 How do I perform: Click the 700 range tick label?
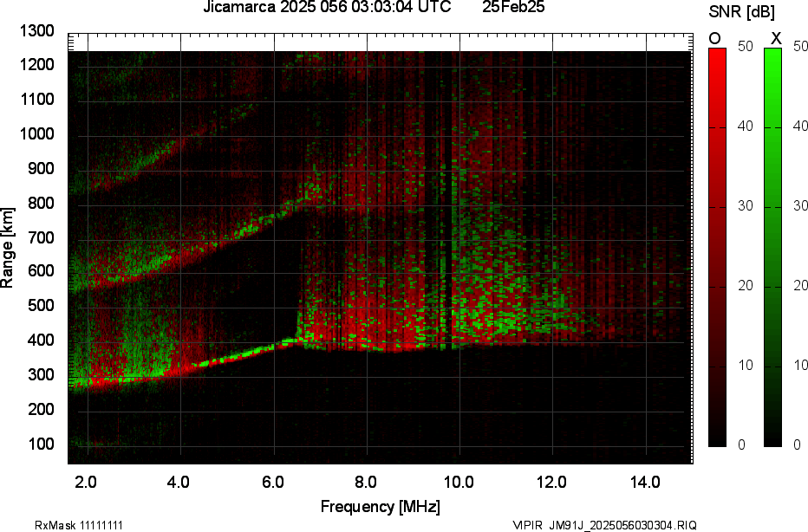(40, 237)
